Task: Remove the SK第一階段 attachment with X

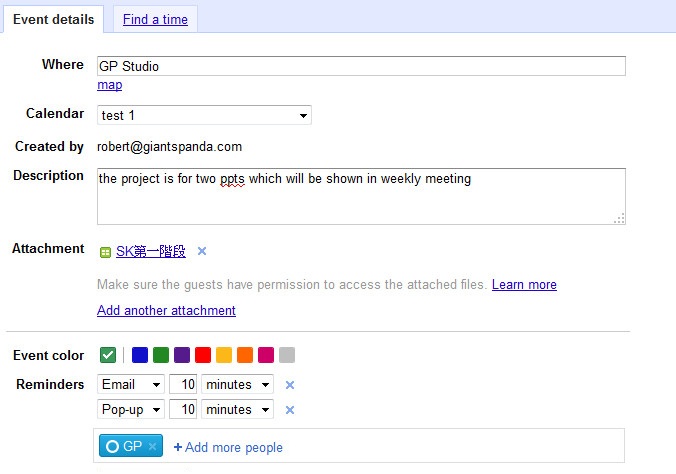Action: click(x=202, y=251)
